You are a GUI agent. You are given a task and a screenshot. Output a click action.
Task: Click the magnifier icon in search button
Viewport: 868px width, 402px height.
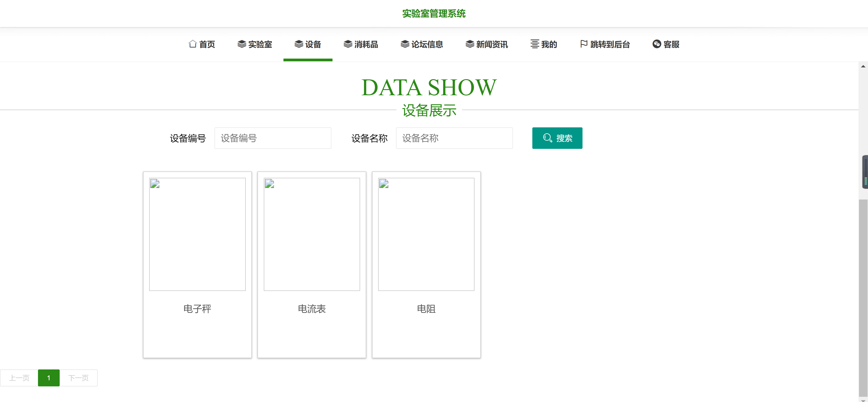point(547,138)
